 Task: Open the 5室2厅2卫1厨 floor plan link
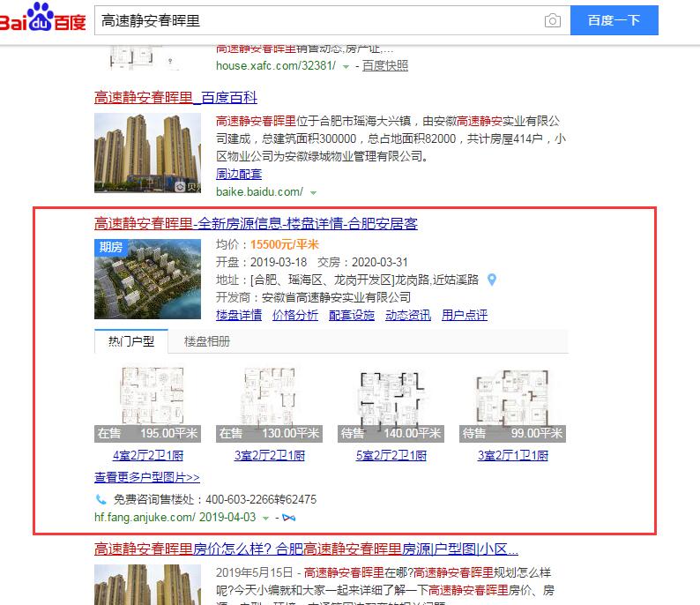tap(391, 455)
